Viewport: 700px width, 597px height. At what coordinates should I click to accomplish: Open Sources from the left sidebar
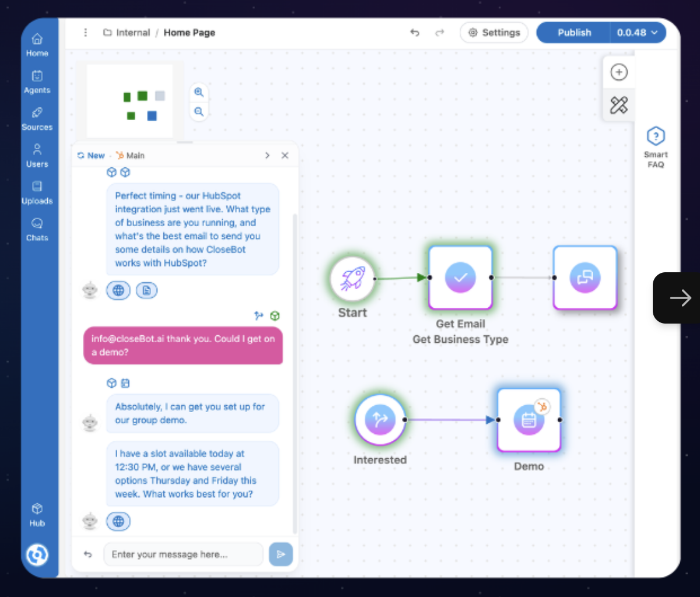click(37, 119)
